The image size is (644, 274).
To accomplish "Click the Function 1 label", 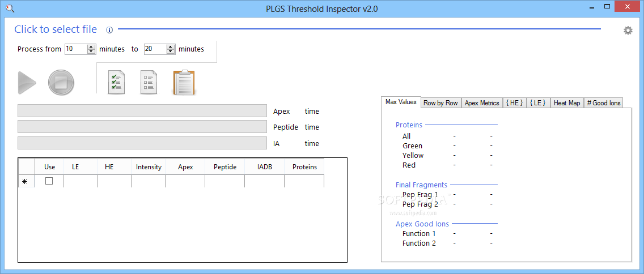I will (x=420, y=233).
